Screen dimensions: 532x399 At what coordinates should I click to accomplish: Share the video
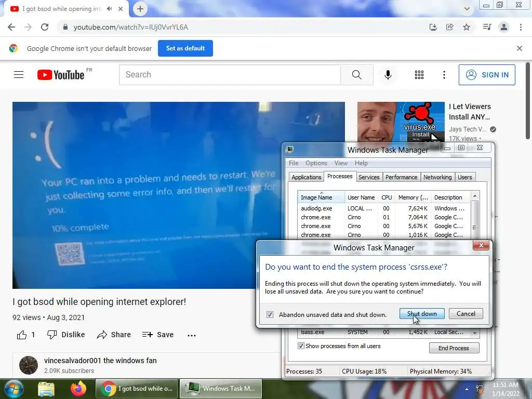point(114,335)
